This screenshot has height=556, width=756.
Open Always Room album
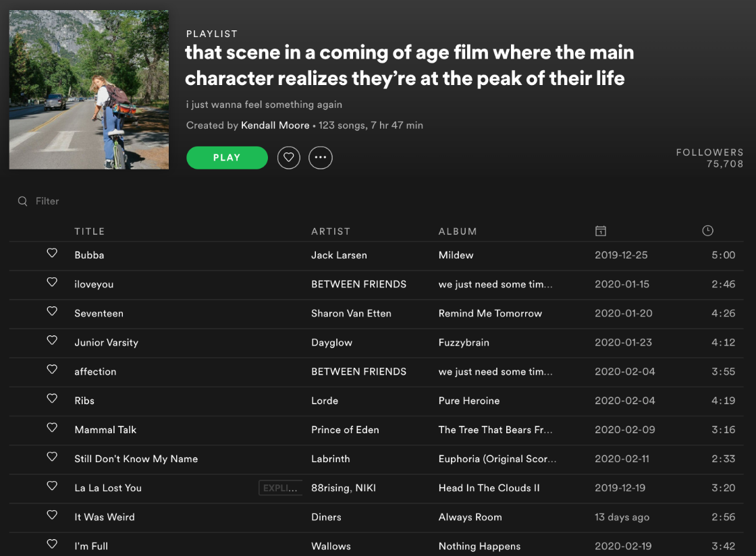coord(470,517)
